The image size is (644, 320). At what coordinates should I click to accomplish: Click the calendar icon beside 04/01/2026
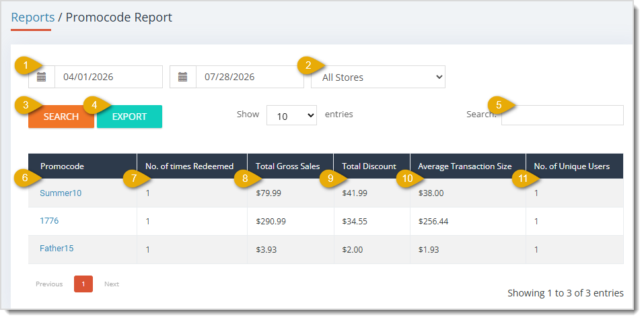click(42, 77)
